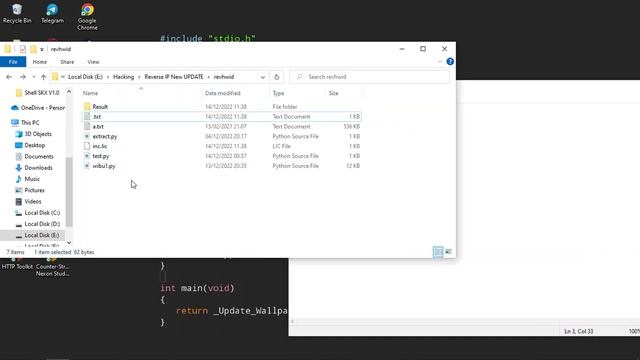The image size is (640, 360).
Task: Click Reverse IP New UPDATE breadcrumb
Action: click(x=173, y=77)
